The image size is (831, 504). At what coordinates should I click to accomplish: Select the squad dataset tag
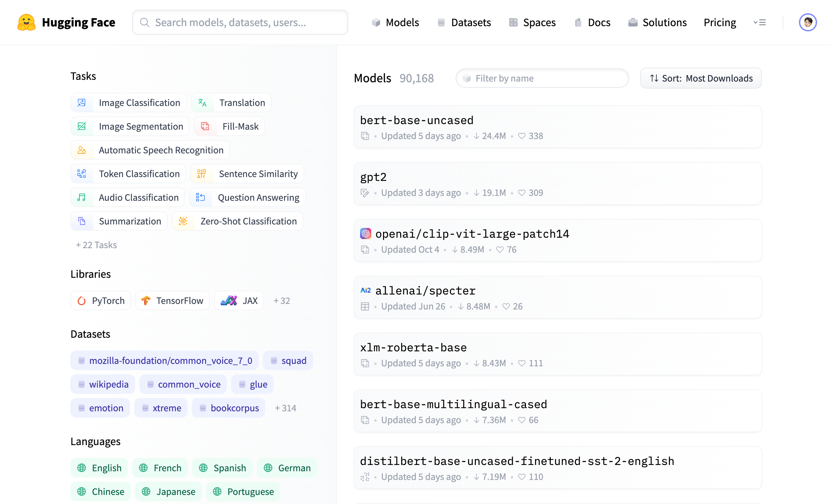click(x=288, y=361)
